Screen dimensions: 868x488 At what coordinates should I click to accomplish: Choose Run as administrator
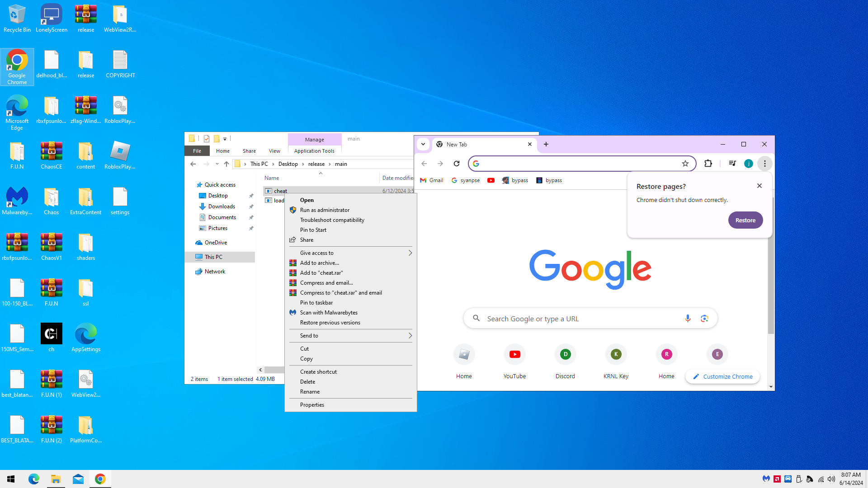[x=325, y=210]
